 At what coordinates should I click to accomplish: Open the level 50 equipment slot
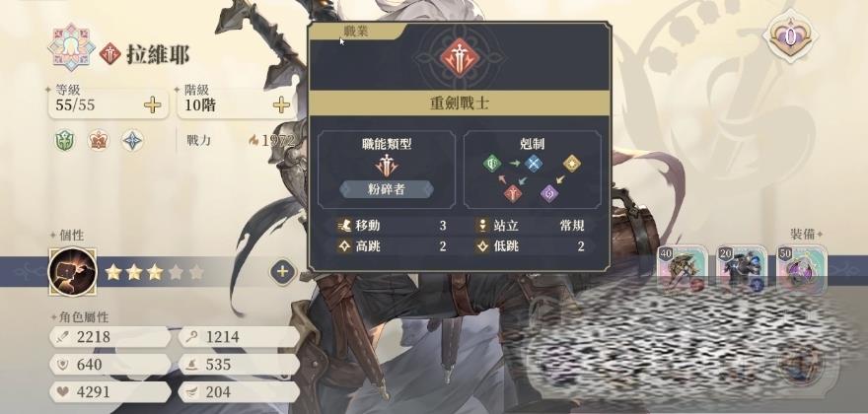coord(801,268)
